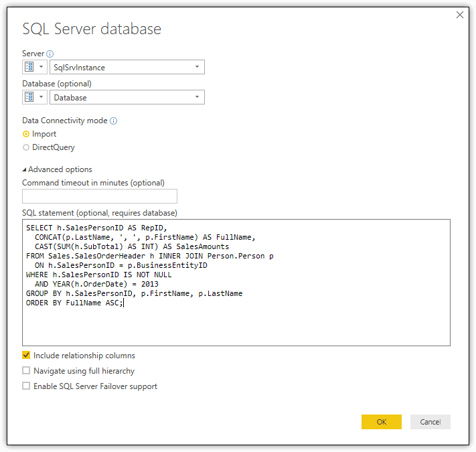The width and height of the screenshot is (476, 452).
Task: Collapse the Advanced options section
Action: 57,169
